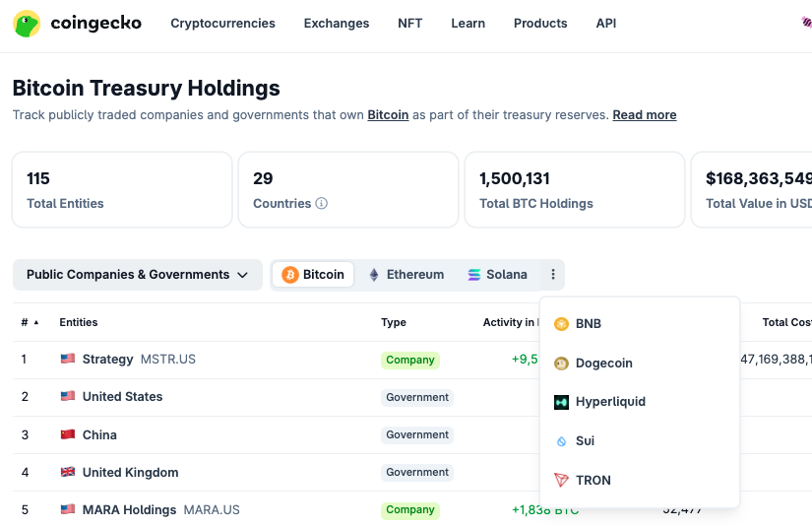
Task: Click Company badge in MARA Holdings row
Action: pyautogui.click(x=410, y=510)
